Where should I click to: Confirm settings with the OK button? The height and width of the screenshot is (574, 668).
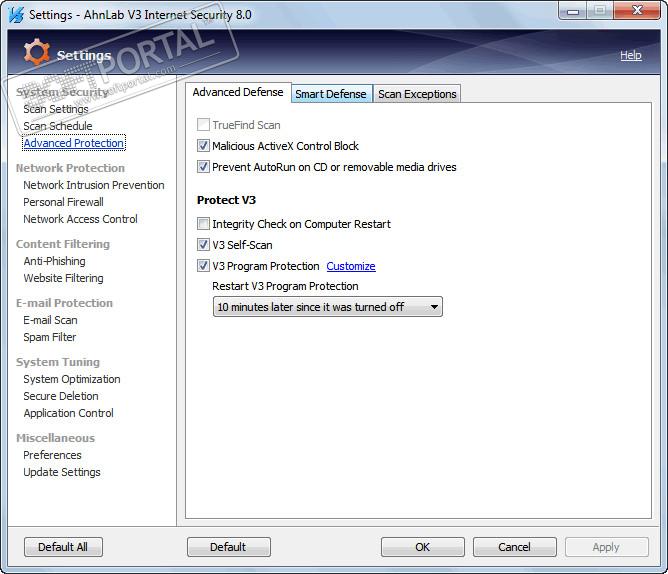pos(423,547)
